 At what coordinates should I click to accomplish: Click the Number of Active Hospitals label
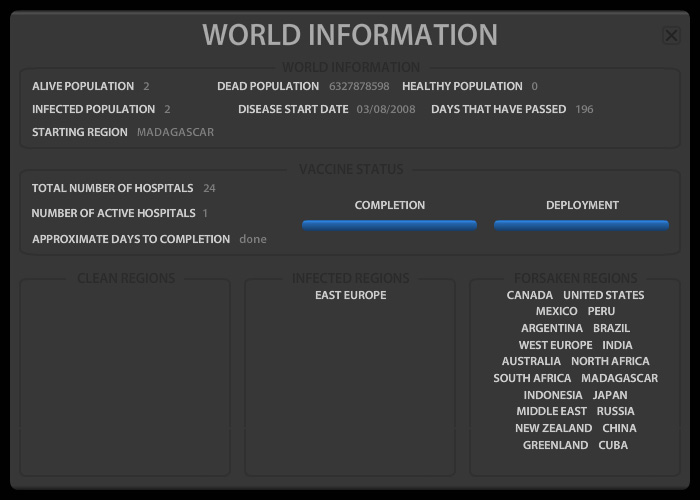pos(113,213)
